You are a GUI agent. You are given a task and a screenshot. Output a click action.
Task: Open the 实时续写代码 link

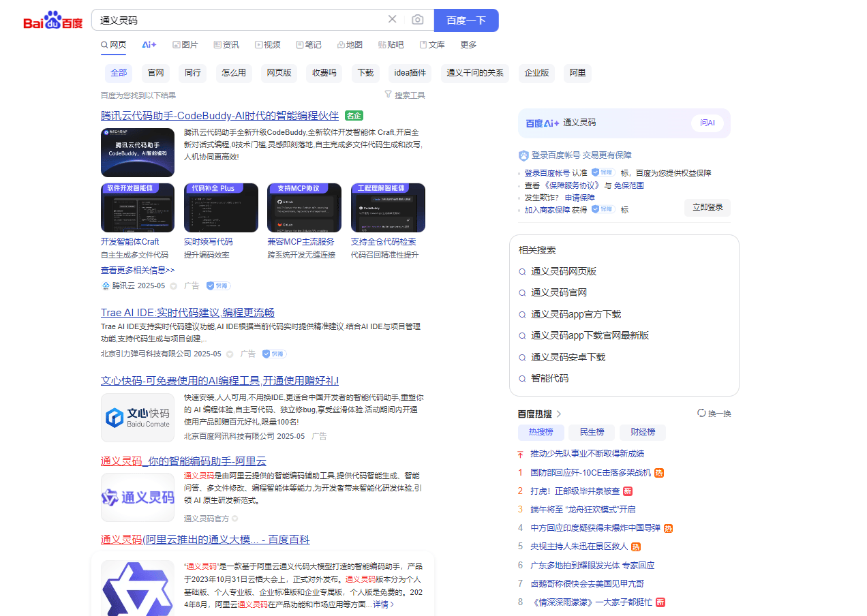209,242
